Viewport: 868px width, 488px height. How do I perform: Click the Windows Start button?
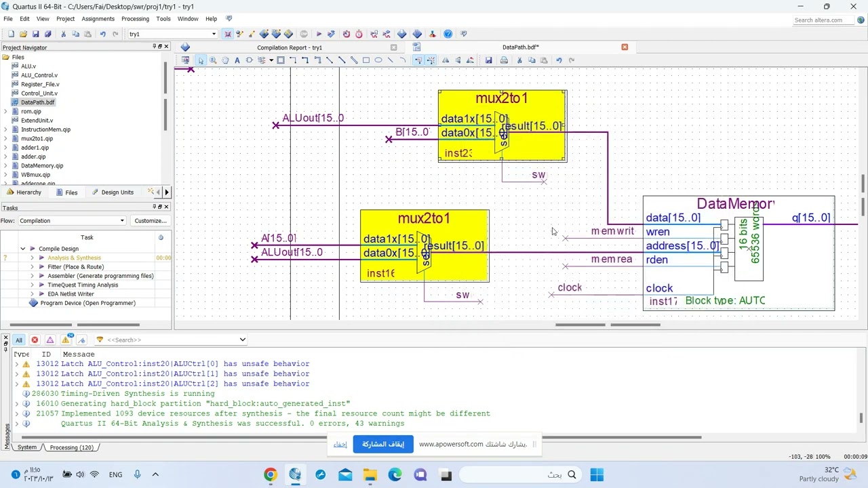597,475
